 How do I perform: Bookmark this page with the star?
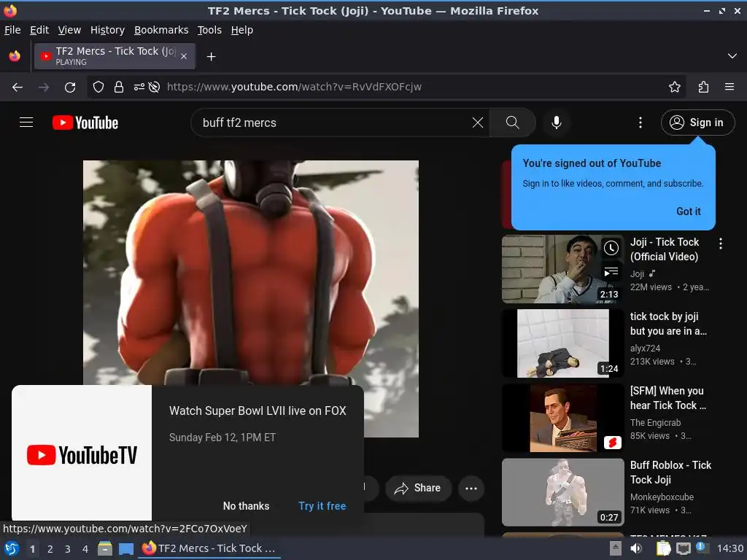675,87
